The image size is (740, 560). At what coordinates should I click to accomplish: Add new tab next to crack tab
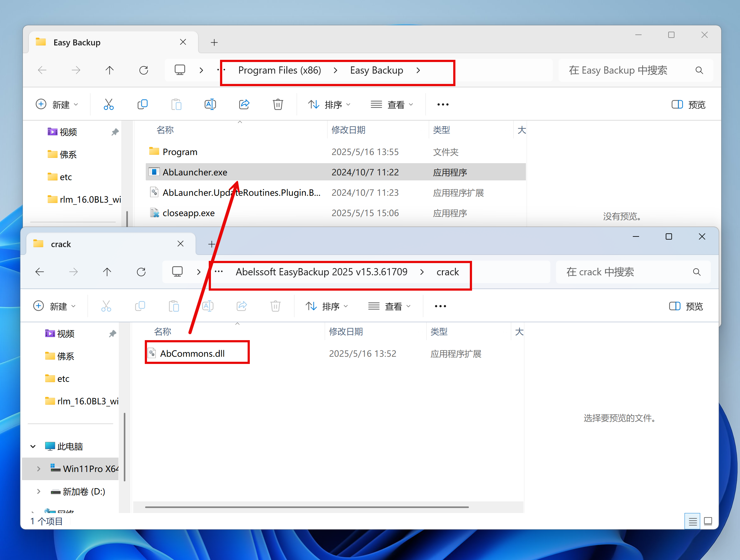point(212,244)
